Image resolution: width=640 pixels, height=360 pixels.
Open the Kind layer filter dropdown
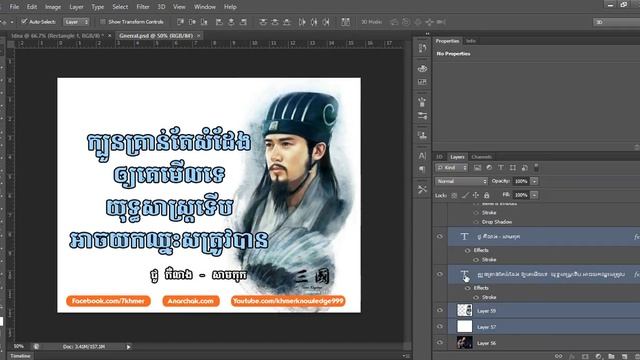(x=451, y=168)
